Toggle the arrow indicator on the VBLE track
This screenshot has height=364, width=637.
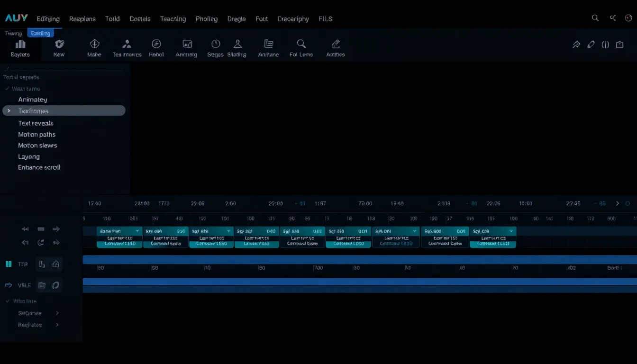point(8,285)
